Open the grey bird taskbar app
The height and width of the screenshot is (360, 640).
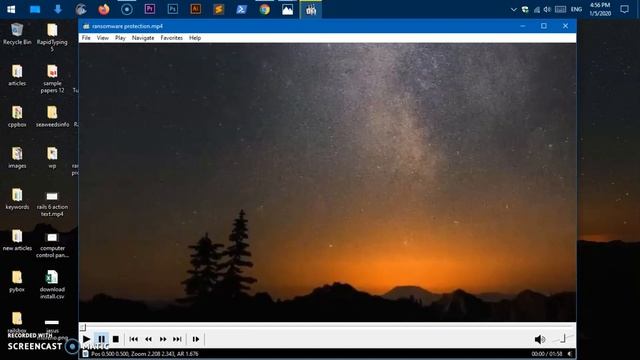click(81, 9)
